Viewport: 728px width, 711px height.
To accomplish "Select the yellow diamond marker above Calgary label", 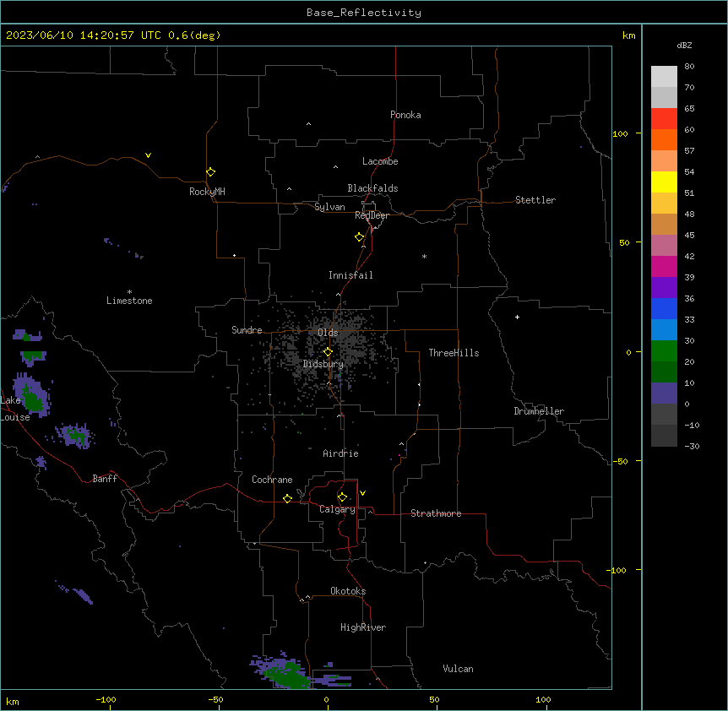I will tap(342, 497).
